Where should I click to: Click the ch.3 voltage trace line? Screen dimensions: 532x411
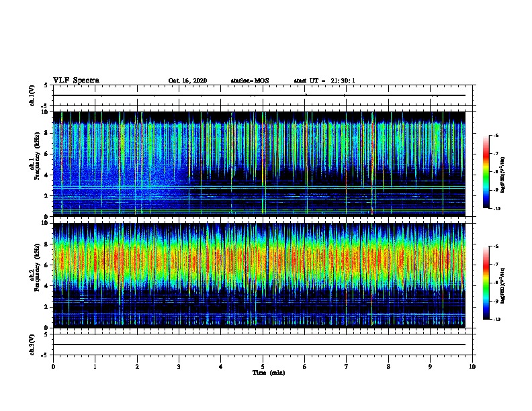[259, 345]
